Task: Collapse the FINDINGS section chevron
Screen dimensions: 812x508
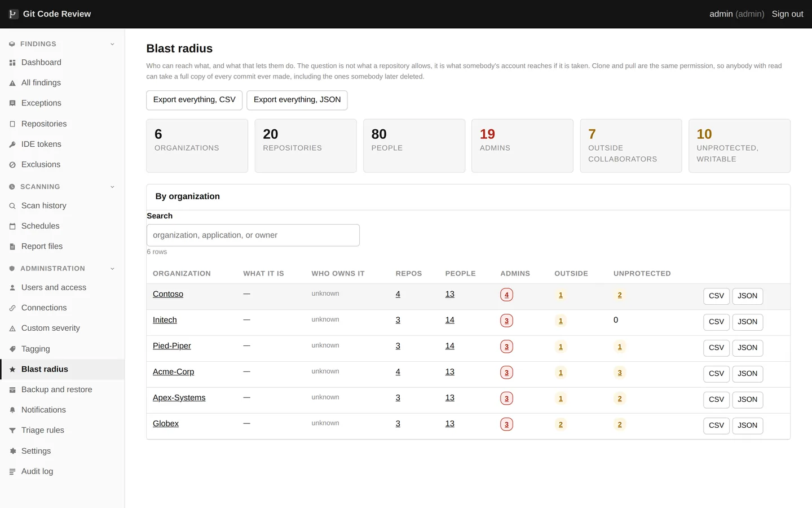Action: point(112,44)
